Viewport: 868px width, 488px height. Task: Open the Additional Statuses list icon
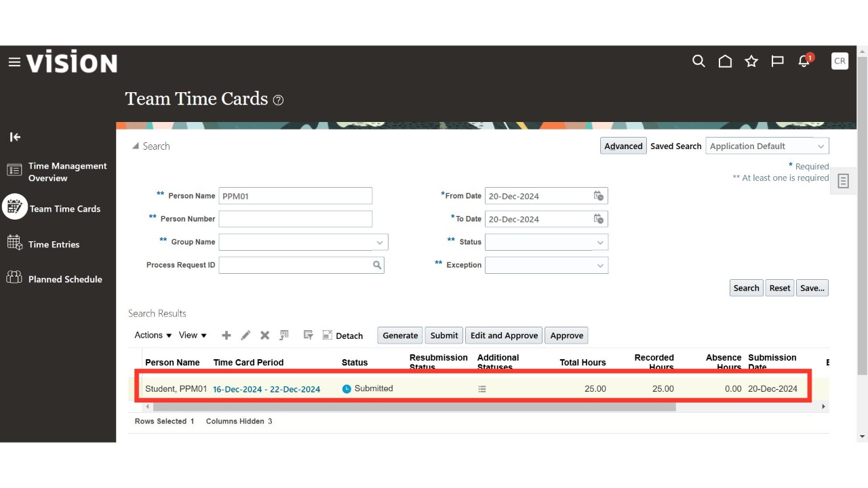click(x=482, y=389)
